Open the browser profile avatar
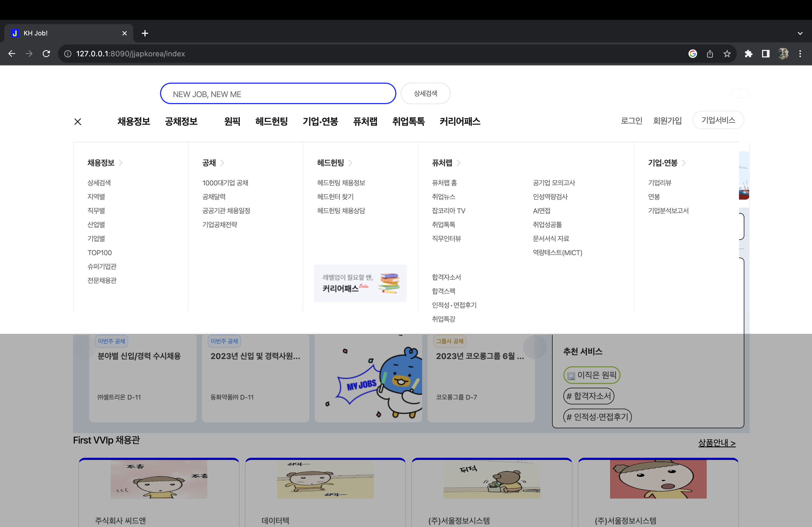This screenshot has width=812, height=527. click(783, 53)
